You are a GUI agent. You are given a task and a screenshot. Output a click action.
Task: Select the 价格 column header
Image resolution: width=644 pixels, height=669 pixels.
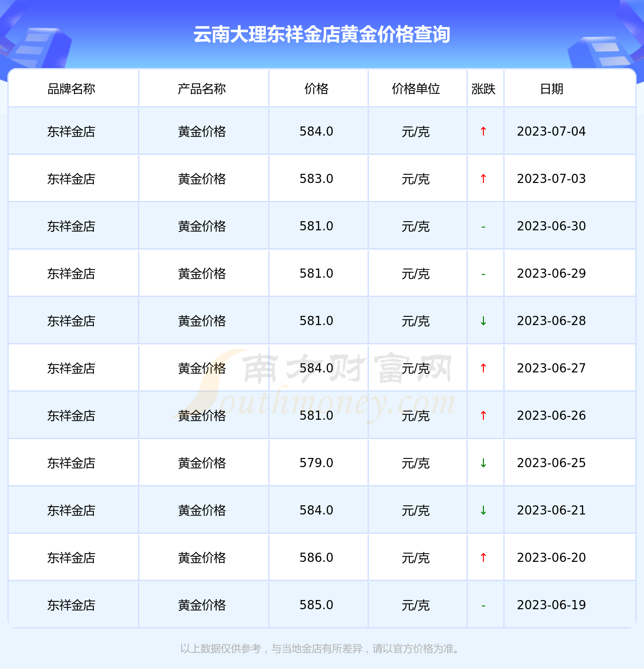click(x=316, y=89)
